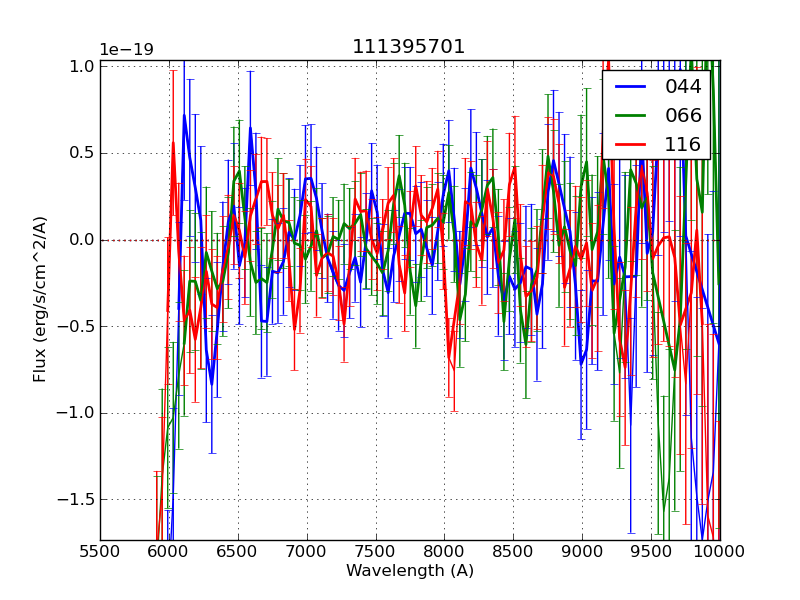
Task: Click the 8500 x-axis tick label
Action: [x=513, y=551]
